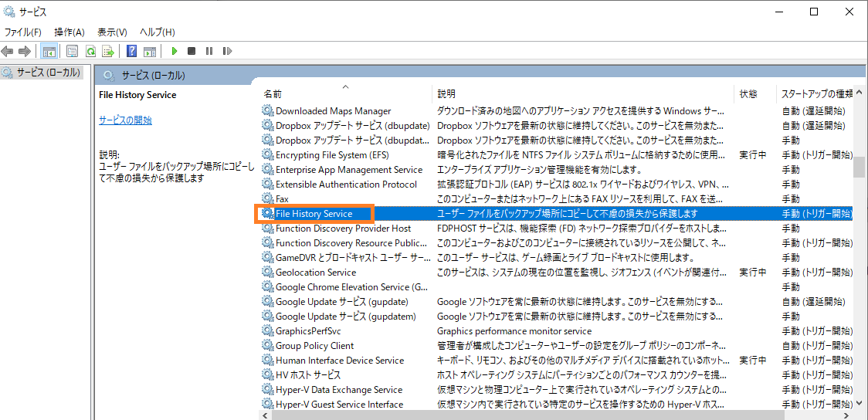Screen dimensions: 868x420
Task: Click the Back arrow toolbar icon
Action: point(7,52)
